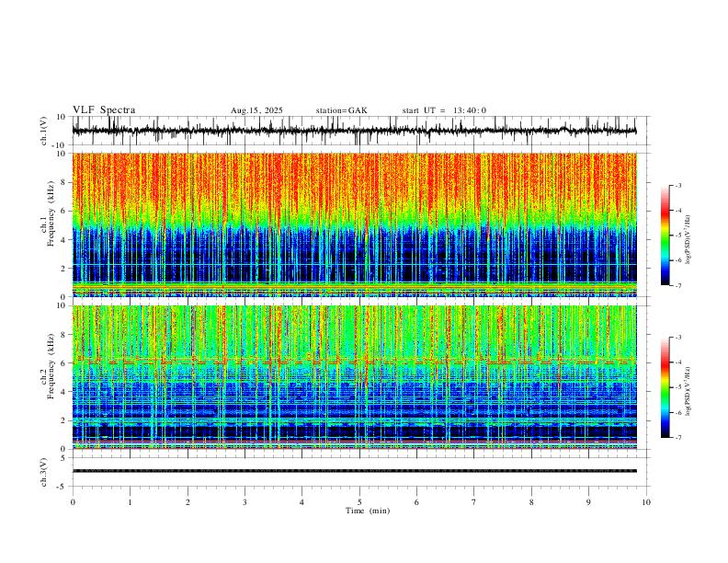Image resolution: width=728 pixels, height=563 pixels.
Task: Click the 'Time (min)' axis label
Action: point(368,511)
